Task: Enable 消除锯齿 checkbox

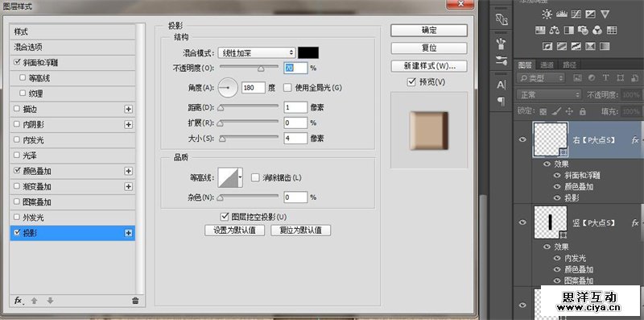Action: 255,177
